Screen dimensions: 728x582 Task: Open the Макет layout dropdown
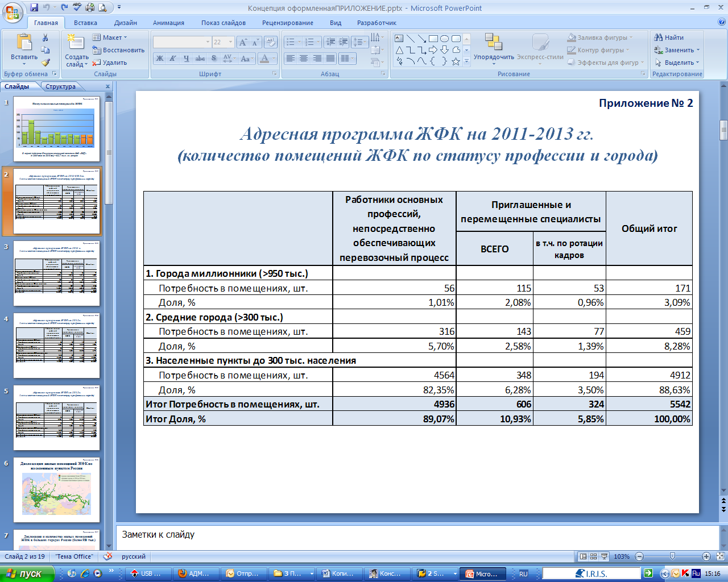110,38
